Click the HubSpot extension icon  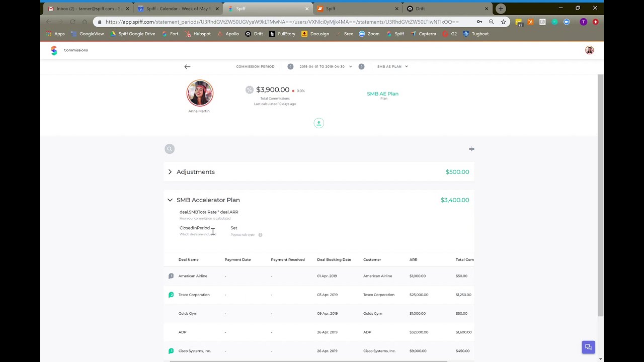click(x=530, y=22)
